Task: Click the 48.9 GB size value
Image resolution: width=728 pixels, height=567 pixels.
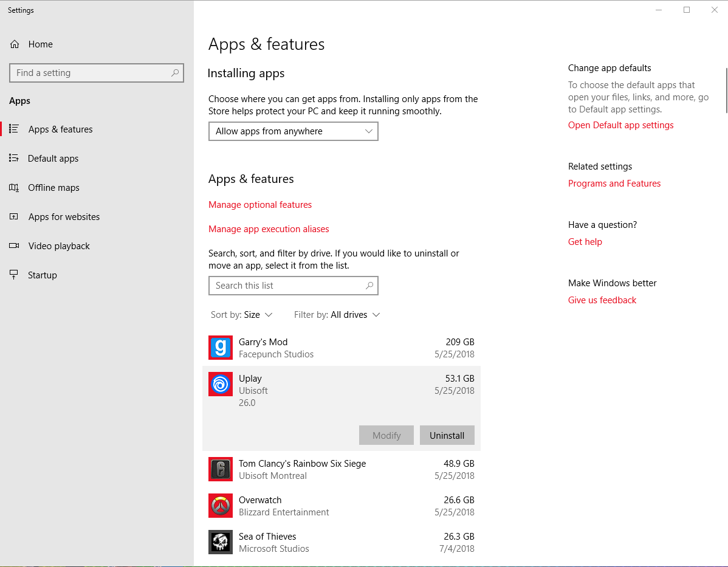Action: coord(459,464)
